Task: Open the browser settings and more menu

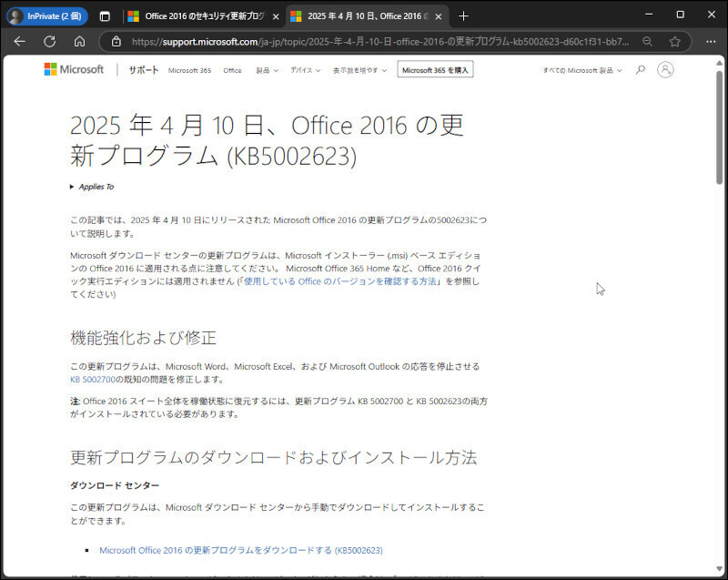Action: 711,41
